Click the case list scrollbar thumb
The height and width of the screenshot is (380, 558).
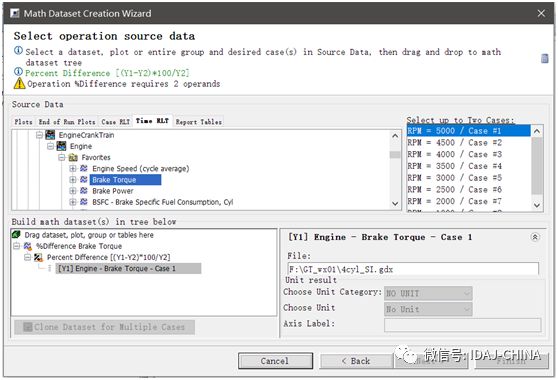click(x=537, y=166)
